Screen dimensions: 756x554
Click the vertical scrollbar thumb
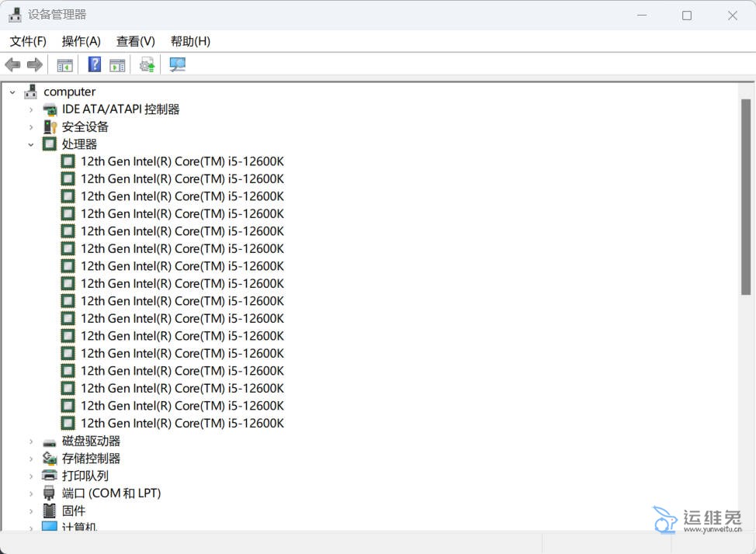[x=746, y=196]
